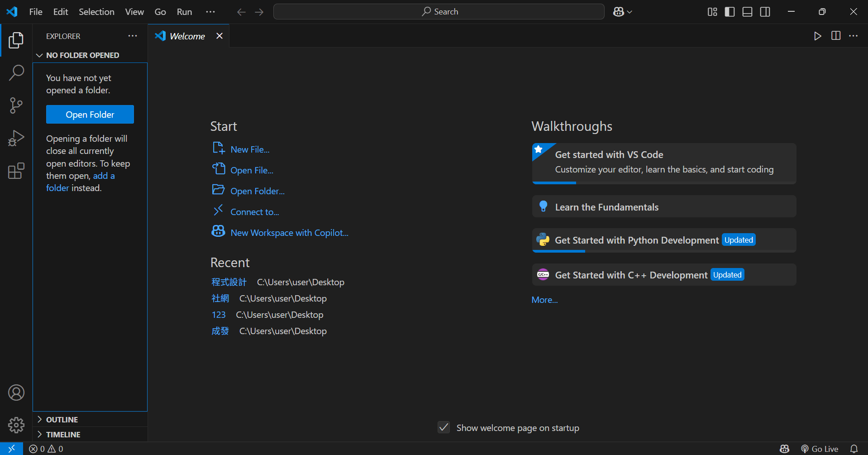The image size is (868, 455).
Task: Collapse the No Folder Opened section
Action: click(90, 55)
